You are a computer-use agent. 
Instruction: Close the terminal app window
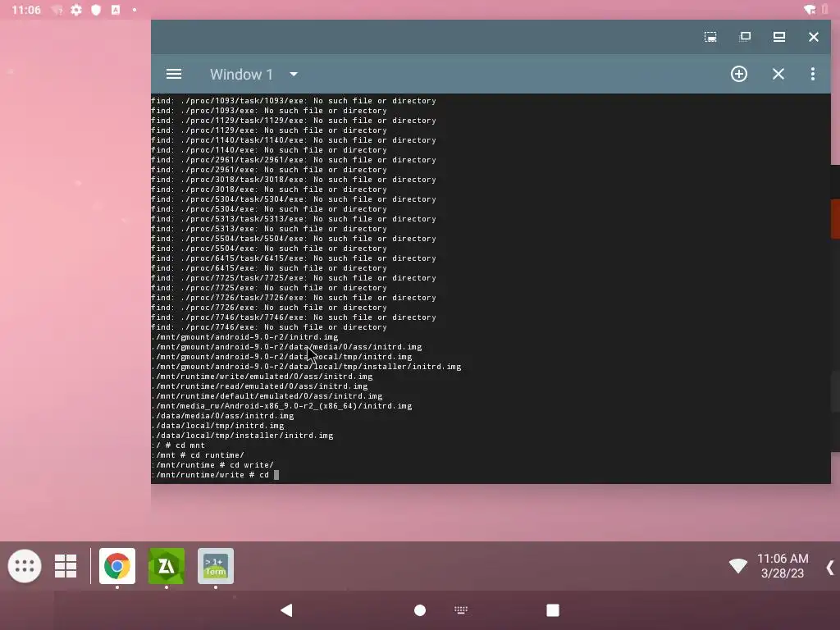pyautogui.click(x=813, y=36)
